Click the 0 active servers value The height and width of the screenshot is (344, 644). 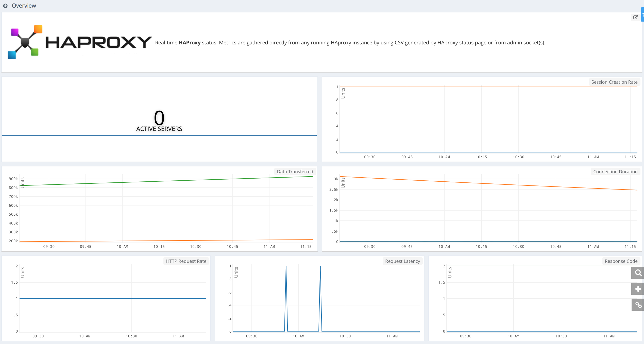159,118
